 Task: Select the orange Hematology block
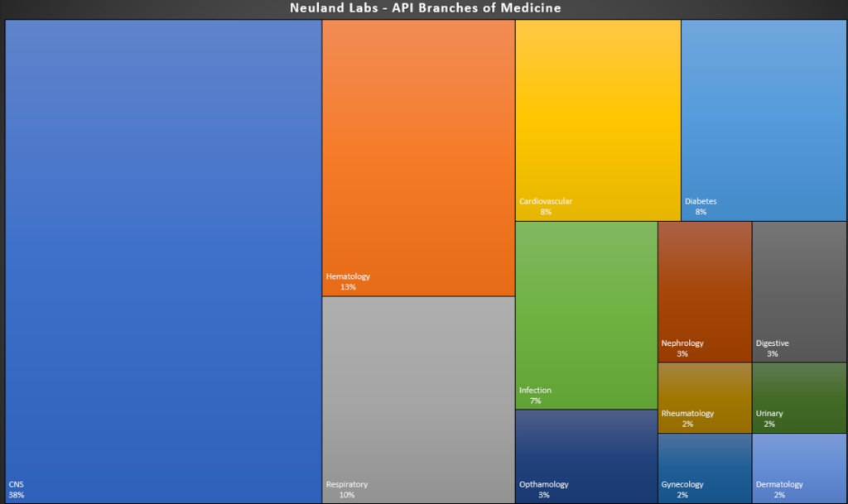click(x=418, y=157)
